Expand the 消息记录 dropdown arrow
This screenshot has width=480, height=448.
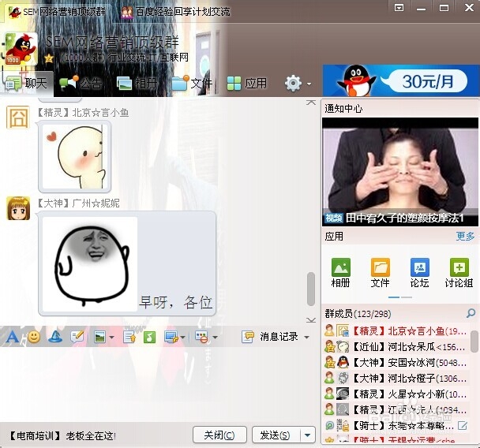point(306,338)
